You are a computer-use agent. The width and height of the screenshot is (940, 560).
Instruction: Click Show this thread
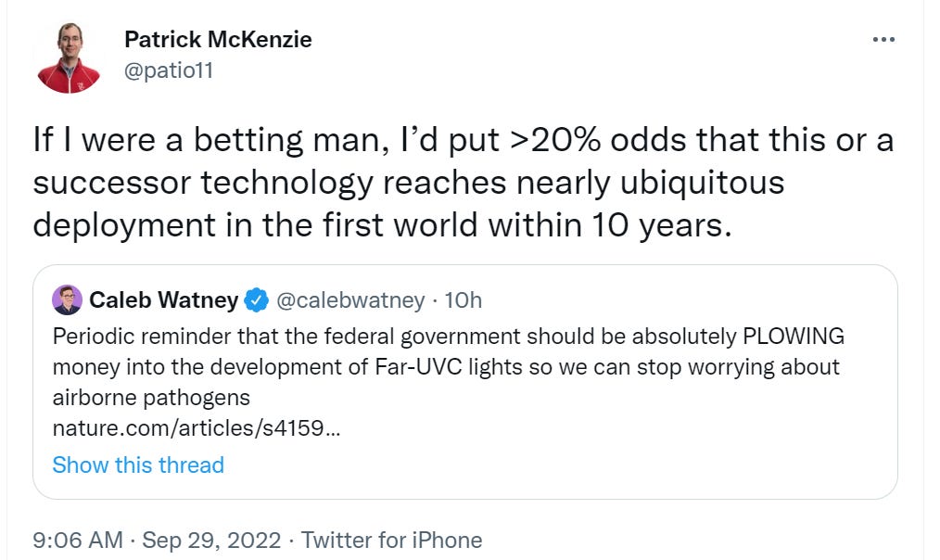138,465
